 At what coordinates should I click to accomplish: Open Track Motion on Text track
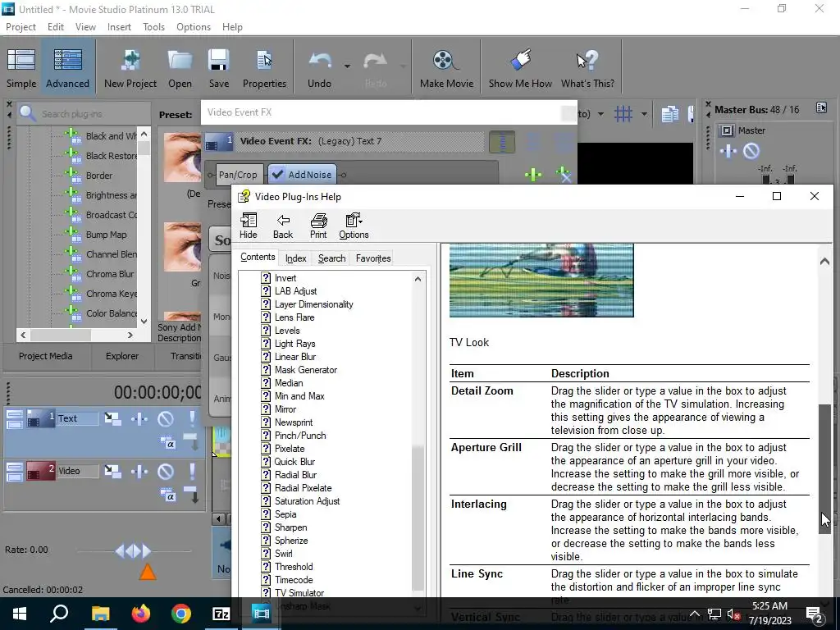point(112,418)
